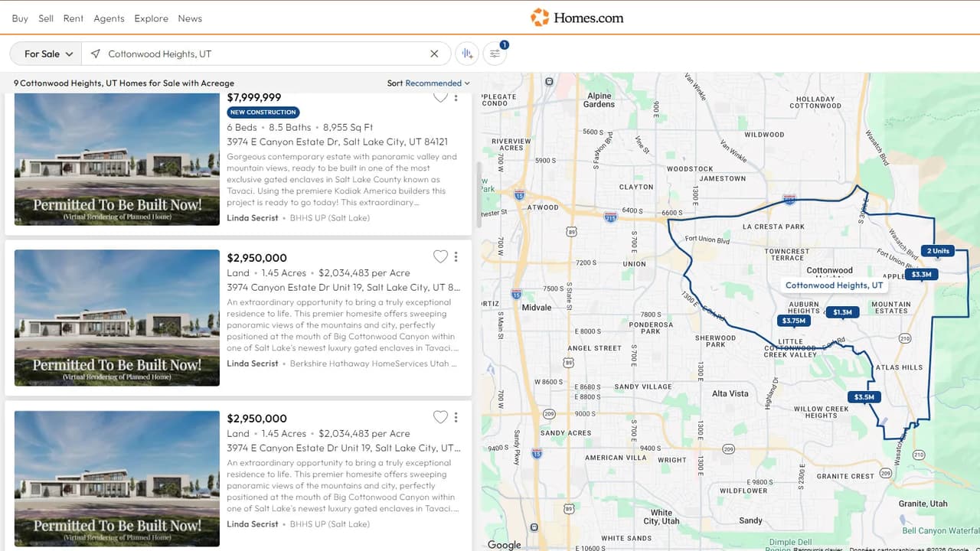This screenshot has width=980, height=551.
Task: Open the Rent menu
Action: coord(73,18)
